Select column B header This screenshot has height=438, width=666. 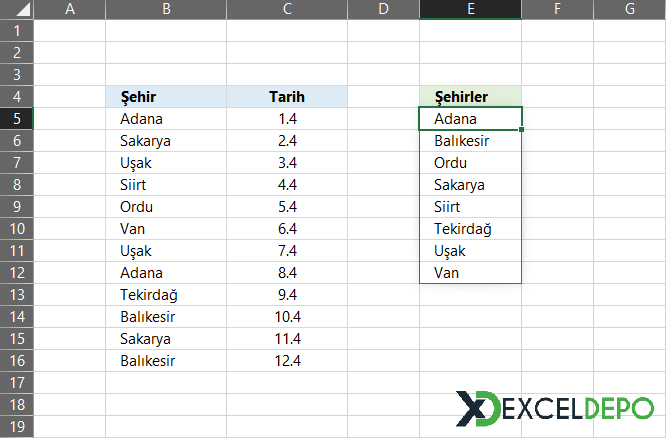pyautogui.click(x=166, y=9)
